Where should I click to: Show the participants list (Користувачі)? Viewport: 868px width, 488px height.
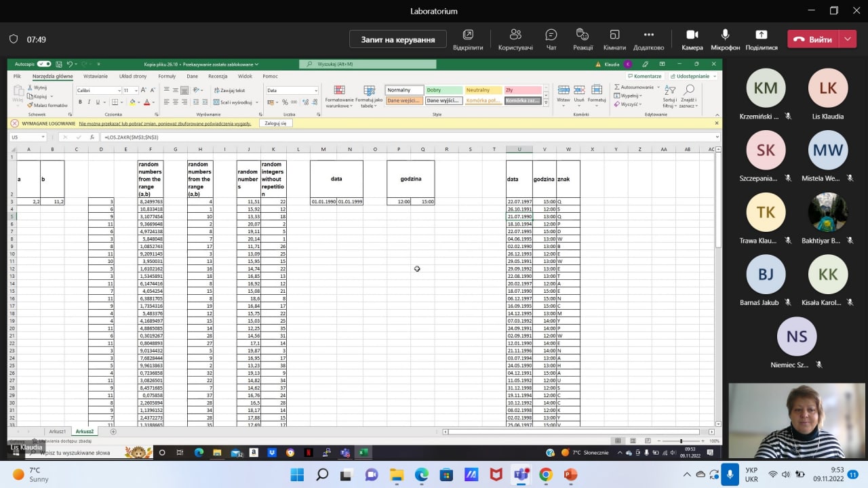[515, 39]
